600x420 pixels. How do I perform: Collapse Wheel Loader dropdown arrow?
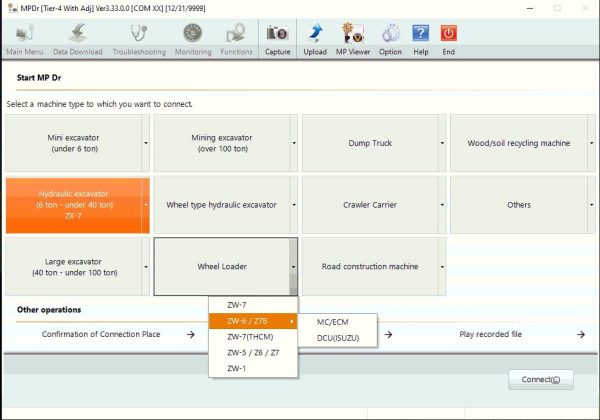coord(293,267)
